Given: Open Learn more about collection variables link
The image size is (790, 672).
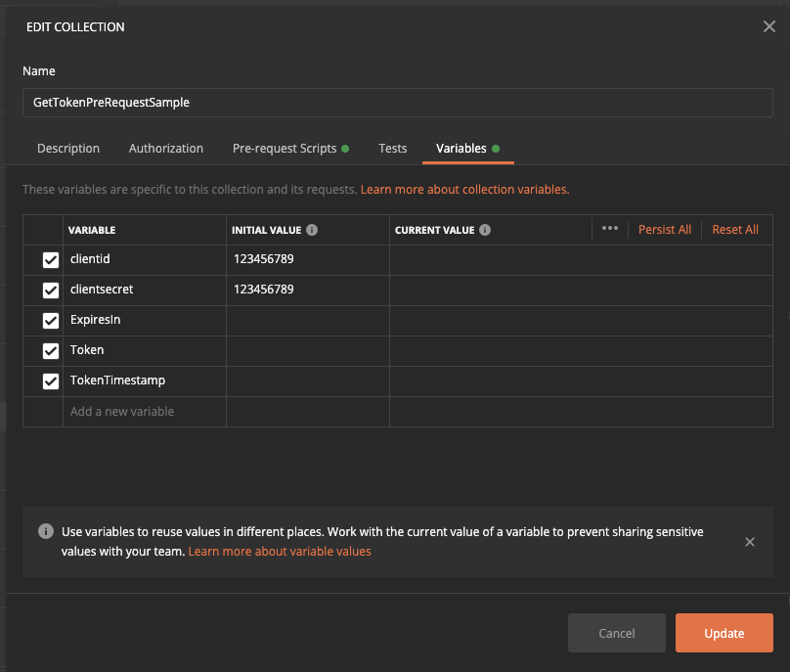Looking at the screenshot, I should pos(464,189).
